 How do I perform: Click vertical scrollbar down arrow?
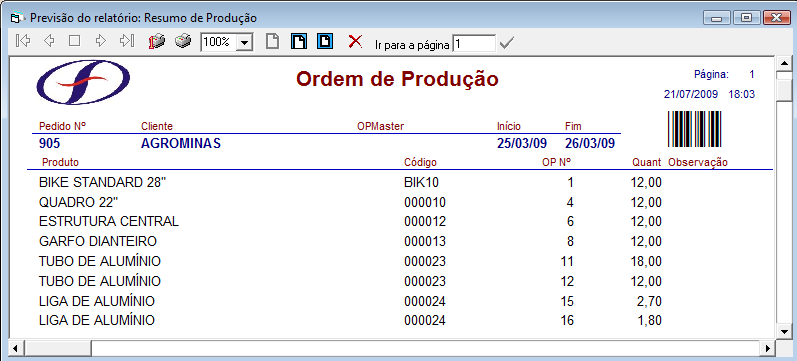pos(784,332)
